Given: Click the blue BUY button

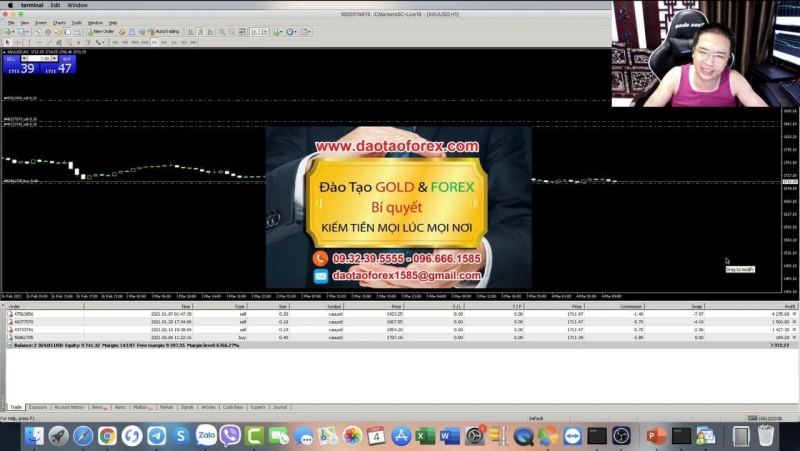Looking at the screenshot, I should pyautogui.click(x=58, y=65).
